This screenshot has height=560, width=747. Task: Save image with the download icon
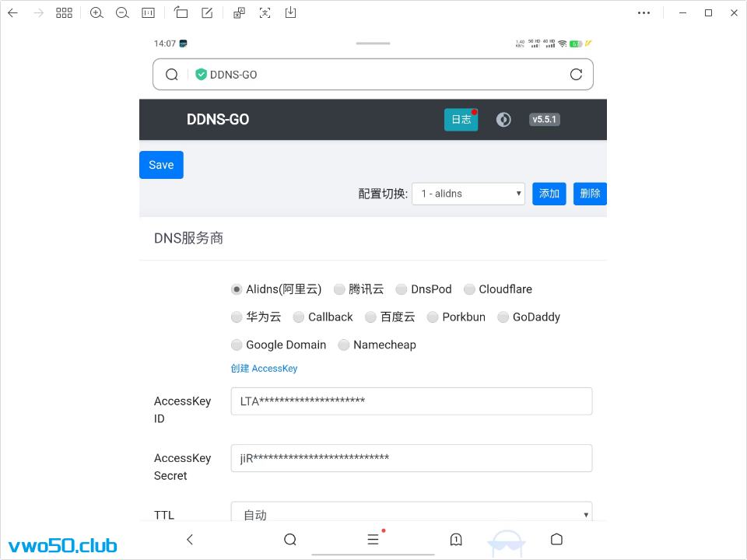coord(290,13)
